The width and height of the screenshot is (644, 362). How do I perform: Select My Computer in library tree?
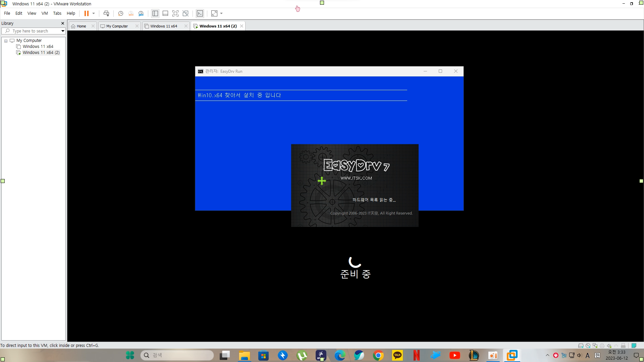[x=29, y=41]
